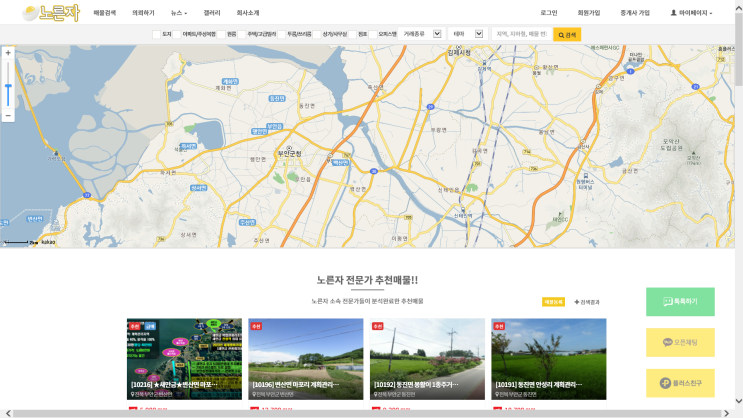Click the 검색결과 filter icon link
Viewport: 743px width, 418px height.
(587, 302)
